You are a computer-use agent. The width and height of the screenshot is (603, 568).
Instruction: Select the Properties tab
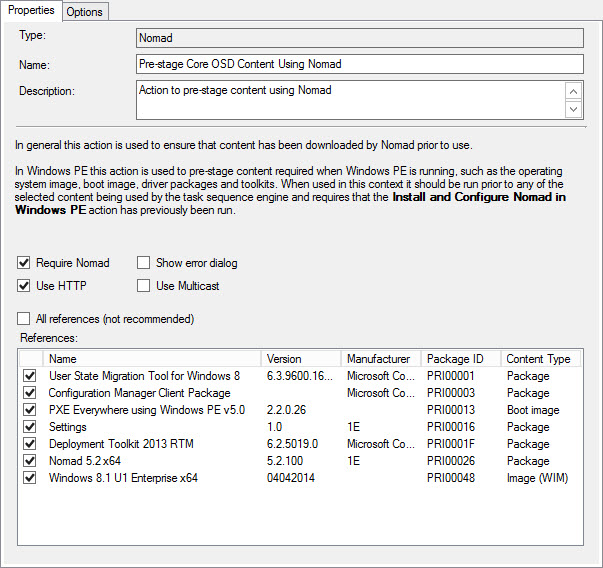click(31, 10)
